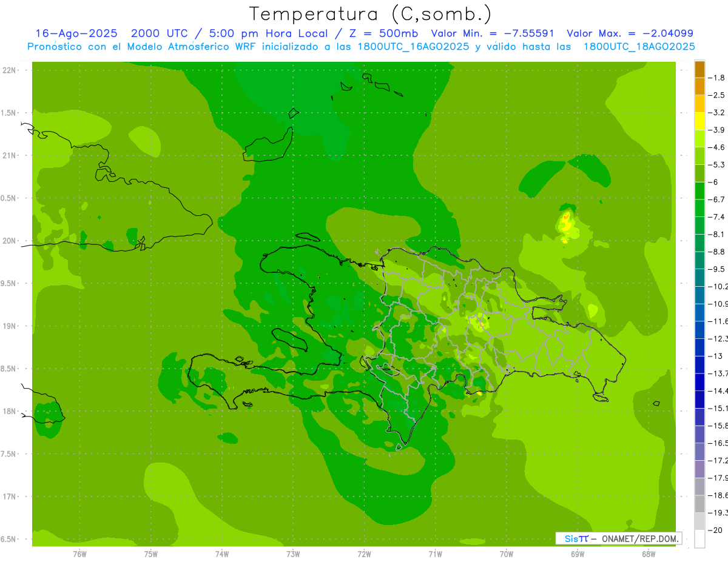Click the "Valor Min. = -7.55591" readout
The height and width of the screenshot is (562, 728).
492,33
